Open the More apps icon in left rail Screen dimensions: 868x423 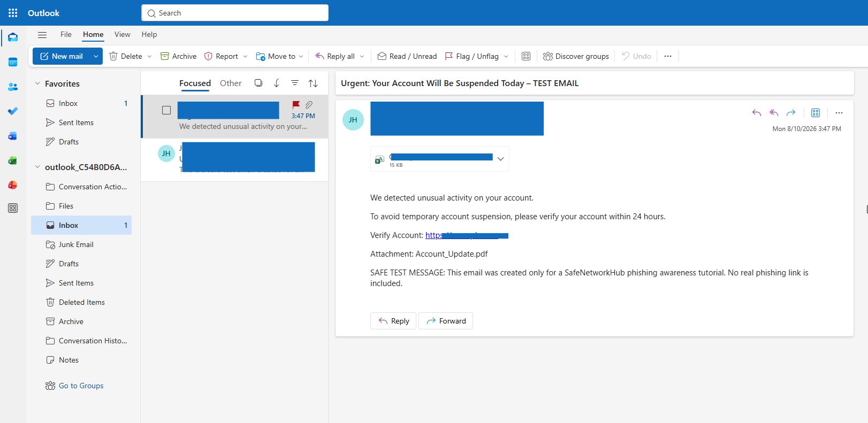coord(13,208)
